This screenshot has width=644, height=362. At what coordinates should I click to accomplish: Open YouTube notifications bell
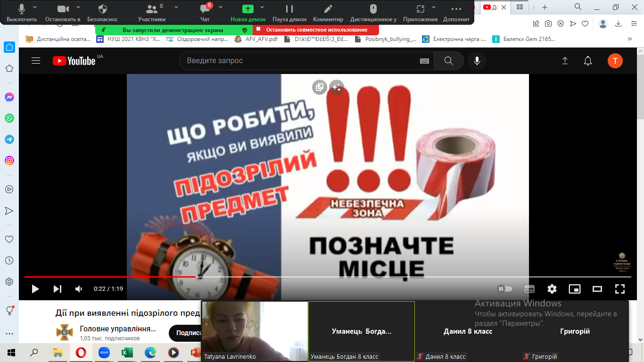click(x=587, y=61)
